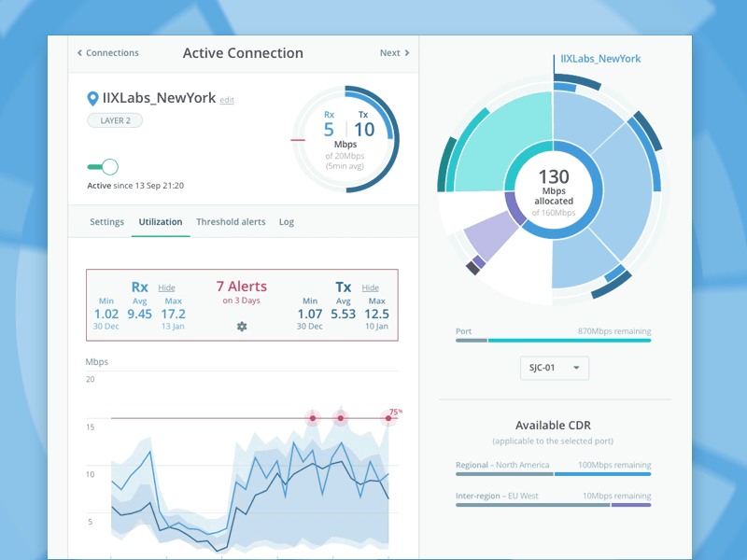Click the Next connection link

click(x=394, y=53)
